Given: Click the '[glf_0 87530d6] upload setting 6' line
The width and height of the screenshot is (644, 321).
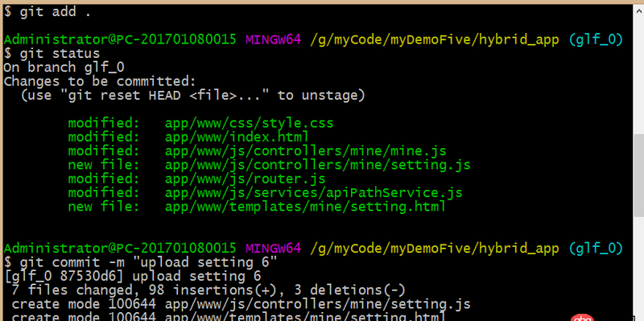Looking at the screenshot, I should point(132,276).
